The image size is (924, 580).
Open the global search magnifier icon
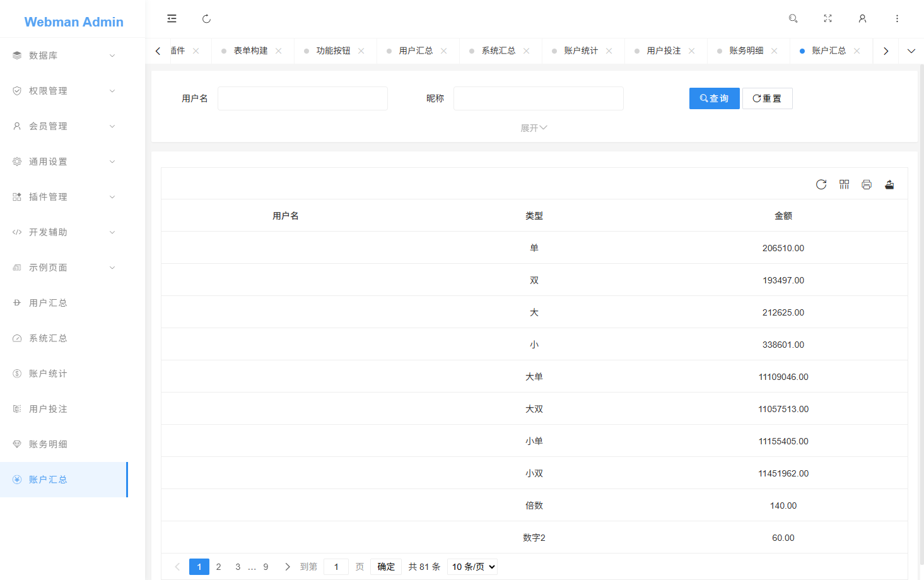point(793,18)
